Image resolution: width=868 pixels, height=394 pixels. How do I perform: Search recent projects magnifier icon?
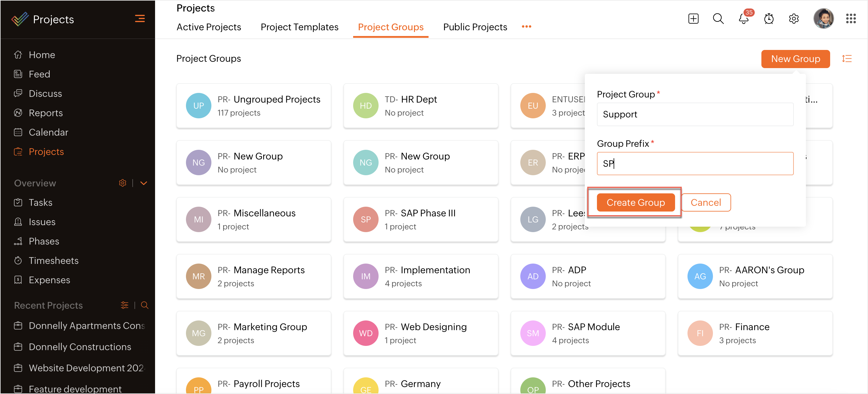click(x=144, y=305)
